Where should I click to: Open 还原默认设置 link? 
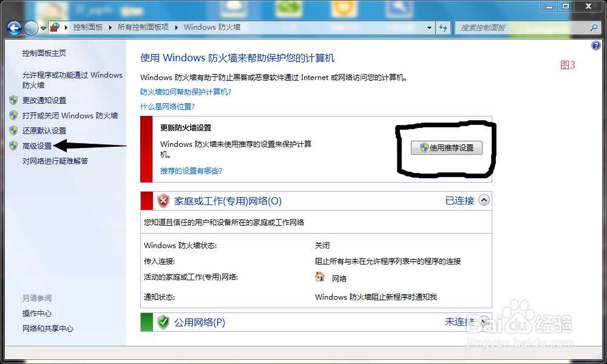pyautogui.click(x=44, y=131)
